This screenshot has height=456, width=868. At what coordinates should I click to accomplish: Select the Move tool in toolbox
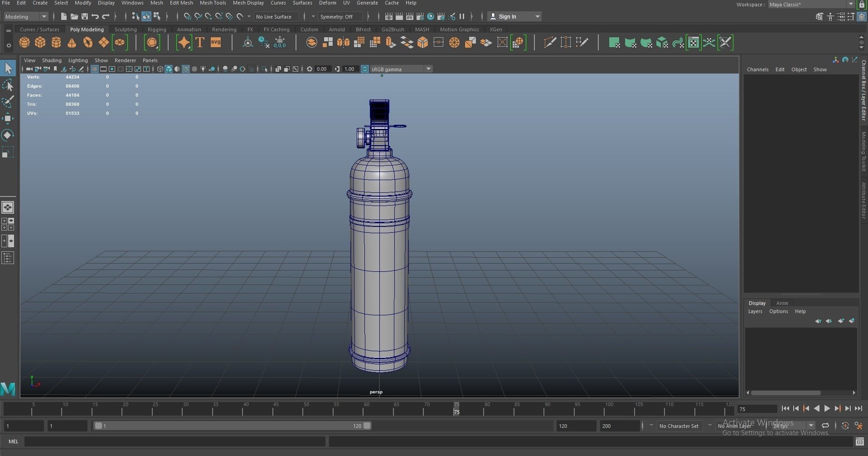tap(8, 118)
